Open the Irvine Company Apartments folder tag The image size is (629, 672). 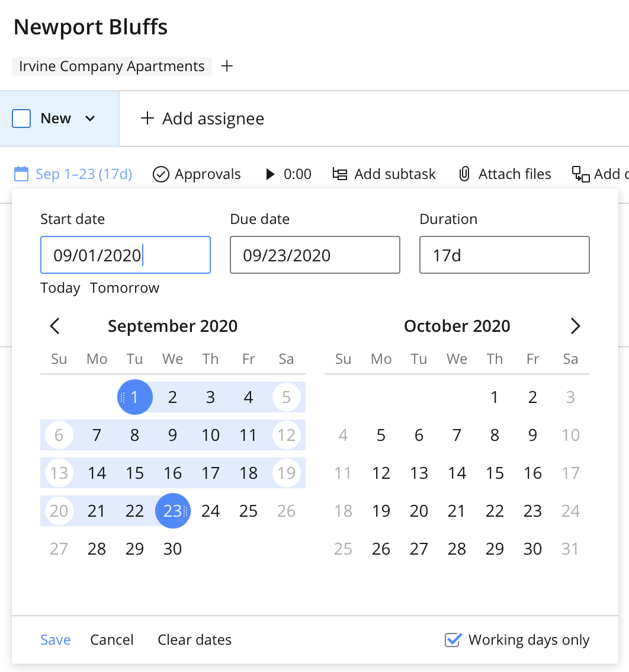(111, 66)
